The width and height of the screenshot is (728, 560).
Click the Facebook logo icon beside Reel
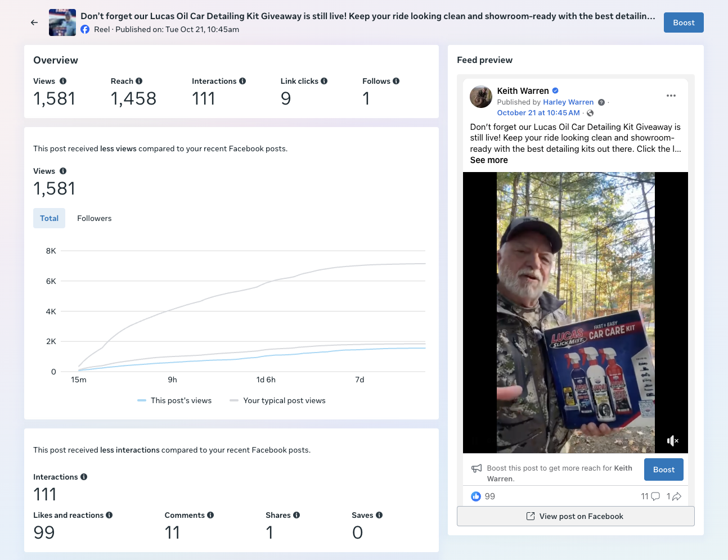[85, 29]
